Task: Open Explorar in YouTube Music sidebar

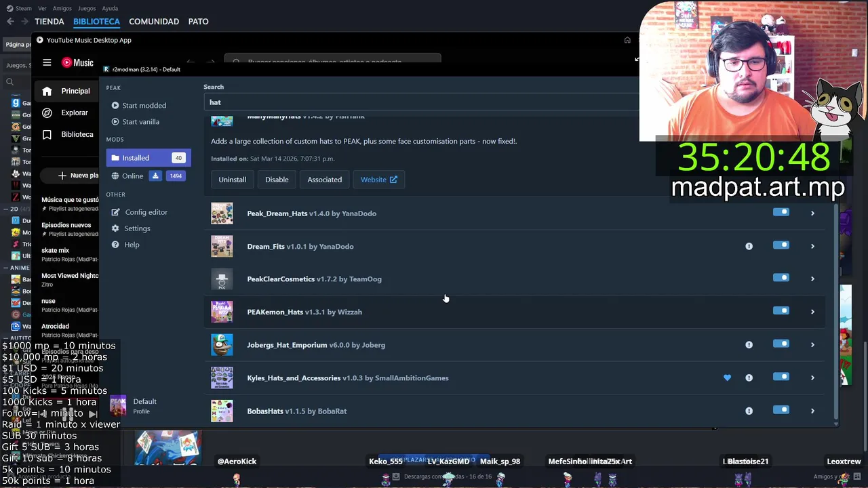Action: click(x=66, y=113)
